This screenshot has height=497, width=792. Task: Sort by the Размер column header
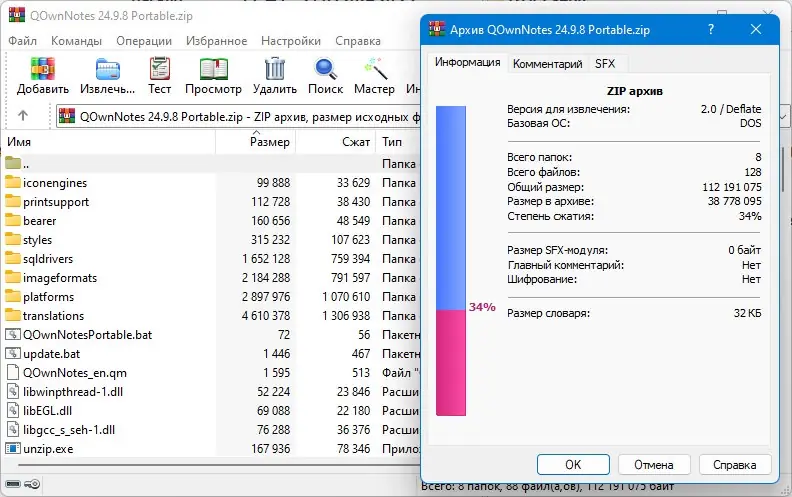tap(256, 142)
